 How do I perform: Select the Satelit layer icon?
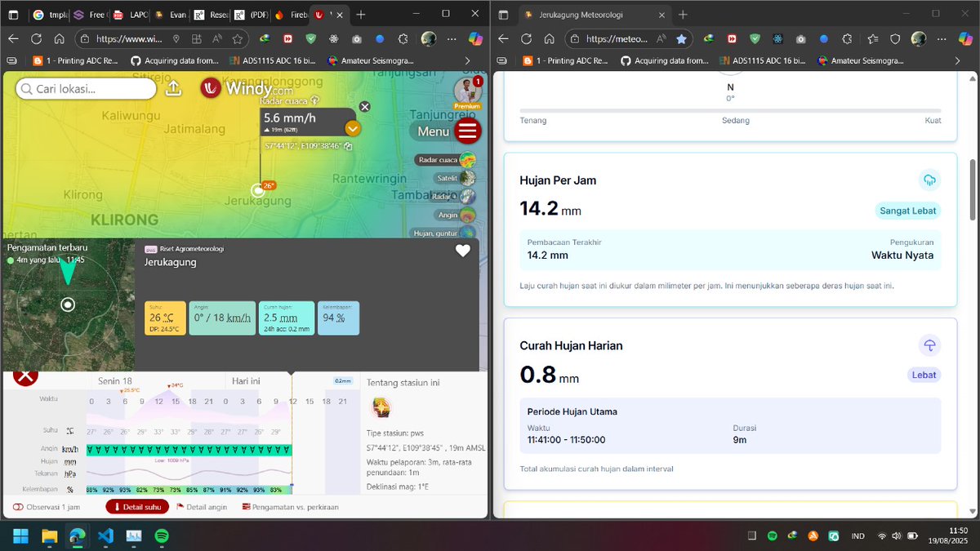click(x=468, y=178)
